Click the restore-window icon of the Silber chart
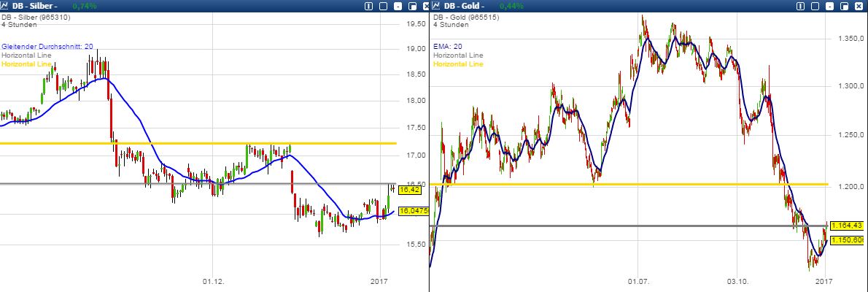The width and height of the screenshot is (868, 292). coord(412,6)
